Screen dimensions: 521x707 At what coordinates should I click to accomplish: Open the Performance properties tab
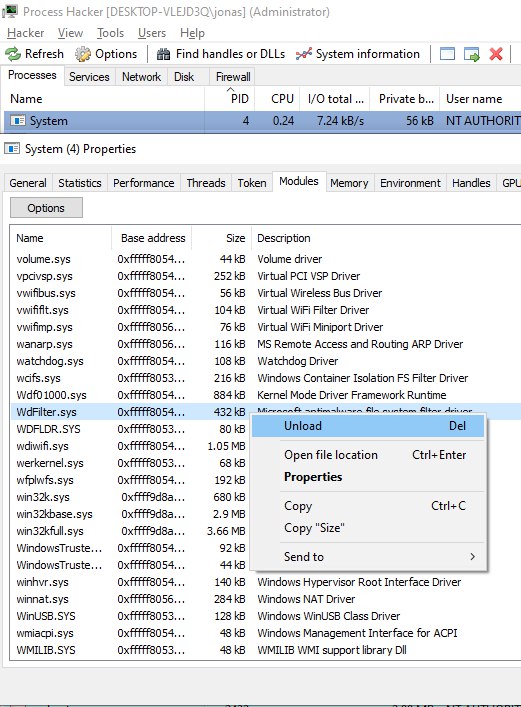(x=143, y=183)
